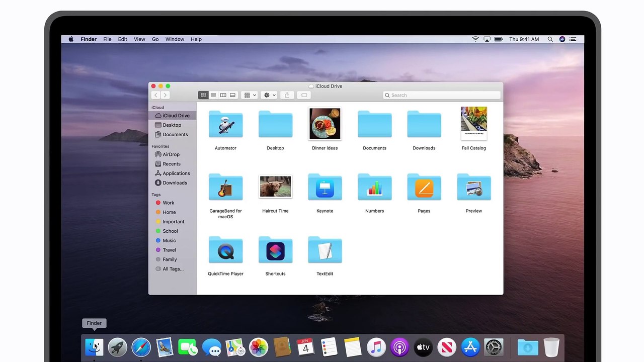Open the Window menu

[x=175, y=39]
